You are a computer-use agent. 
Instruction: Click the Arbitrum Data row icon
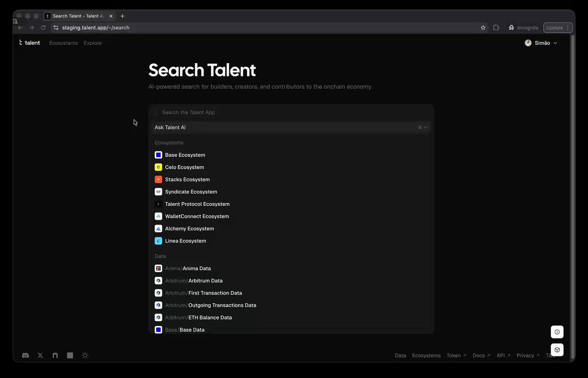click(x=158, y=280)
